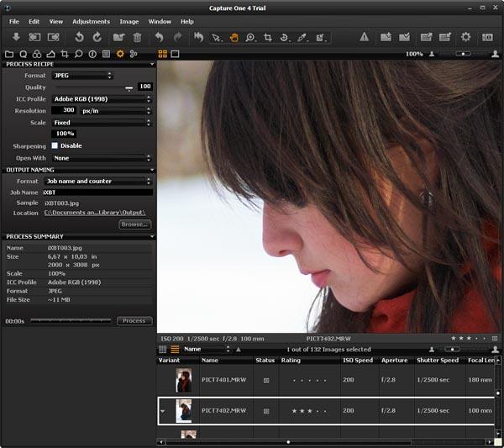The height and width of the screenshot is (448, 504).
Task: Adjust the browser thumbnail size slider
Action: pyautogui.click(x=452, y=350)
